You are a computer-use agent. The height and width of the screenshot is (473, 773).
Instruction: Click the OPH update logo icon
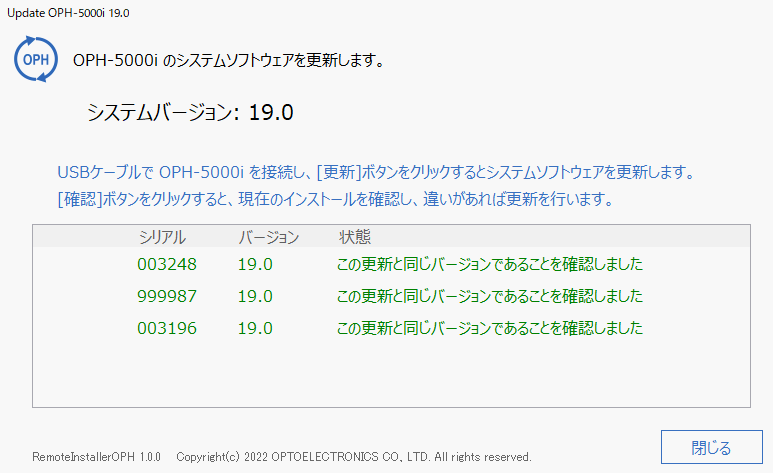36,59
